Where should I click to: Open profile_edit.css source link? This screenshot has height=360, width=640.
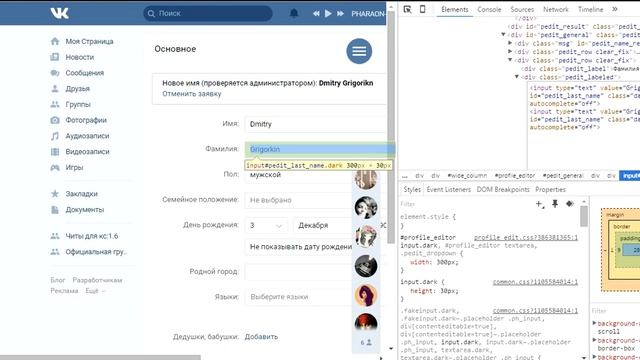click(x=526, y=237)
